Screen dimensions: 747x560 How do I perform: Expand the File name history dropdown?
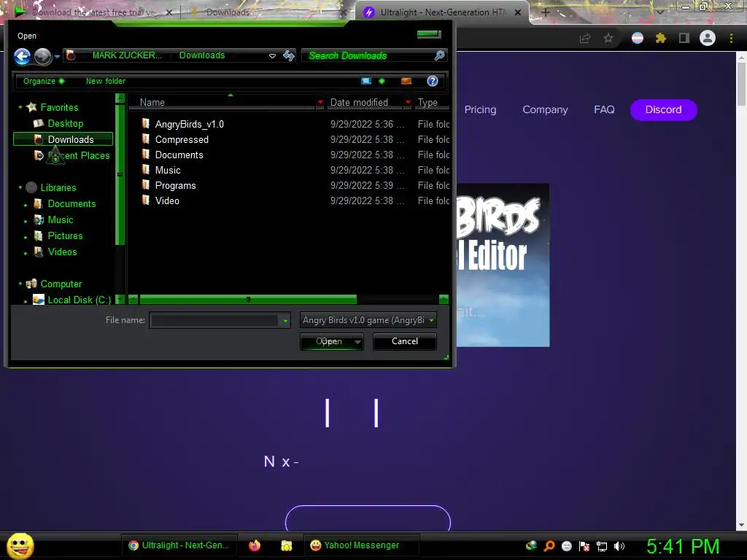click(x=285, y=321)
